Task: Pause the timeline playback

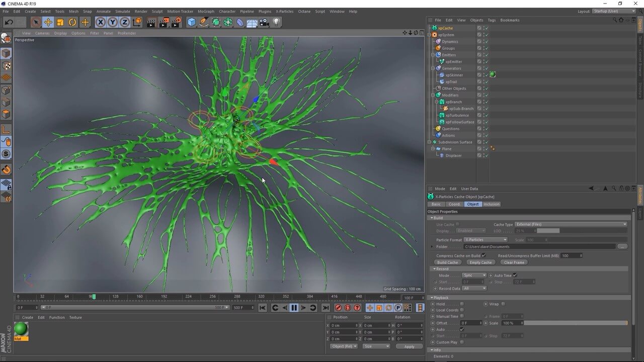Action: (x=294, y=308)
